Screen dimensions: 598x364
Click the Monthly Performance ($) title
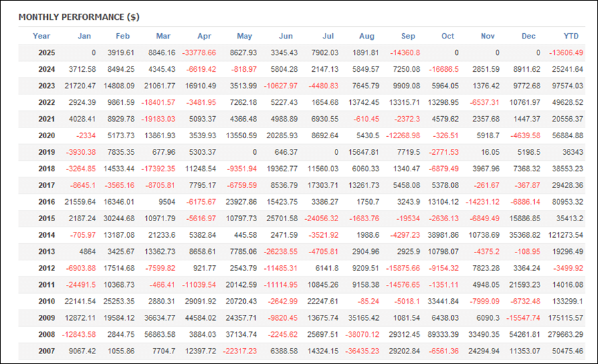pos(78,17)
